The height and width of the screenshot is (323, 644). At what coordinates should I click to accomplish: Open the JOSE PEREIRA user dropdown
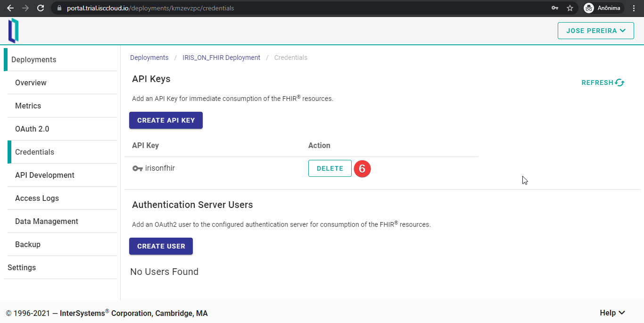click(596, 31)
